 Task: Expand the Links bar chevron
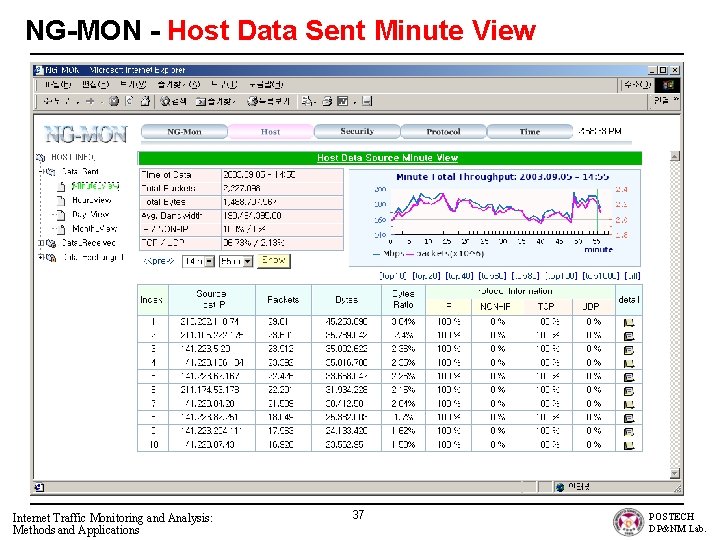pos(675,99)
